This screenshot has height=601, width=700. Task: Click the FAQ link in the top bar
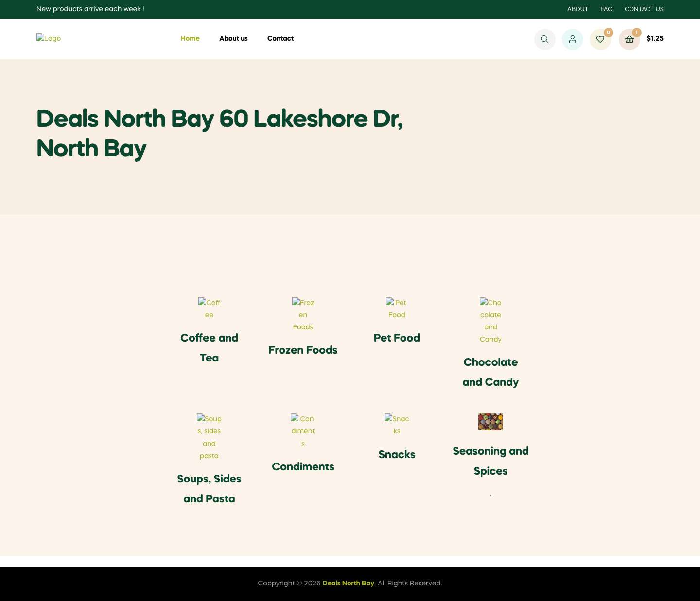coord(606,9)
